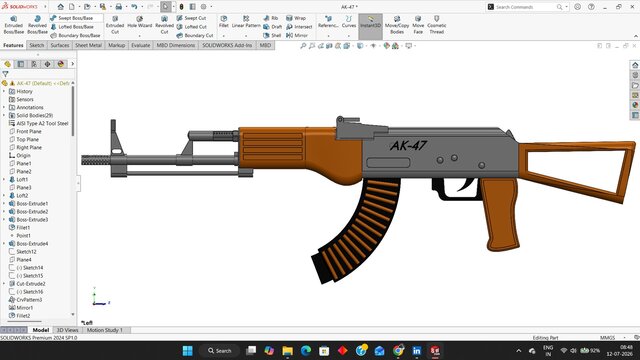Expand the Annotations tree node

[4, 107]
